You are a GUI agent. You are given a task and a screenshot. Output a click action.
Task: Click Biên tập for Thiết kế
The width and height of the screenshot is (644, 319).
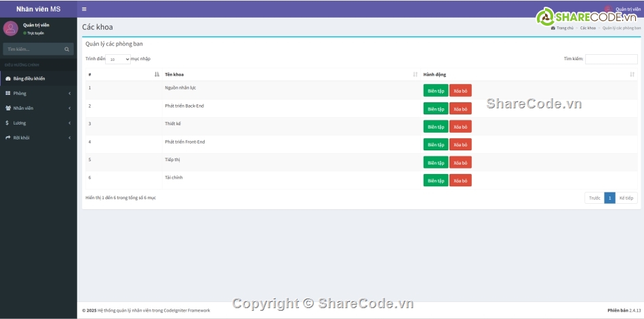(436, 127)
